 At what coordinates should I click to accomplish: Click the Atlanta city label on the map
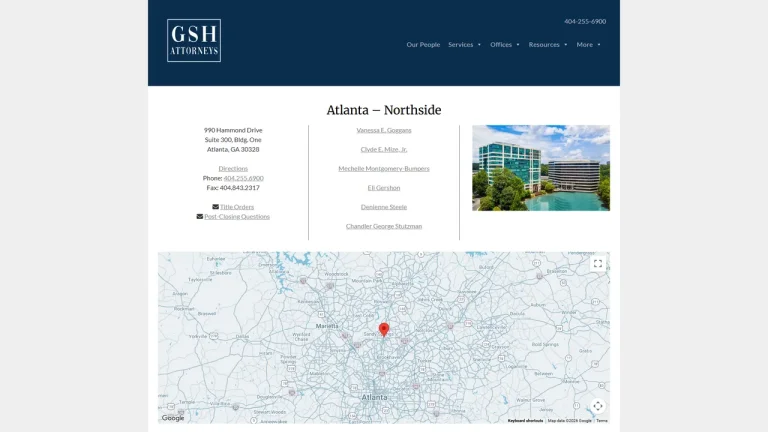tap(374, 397)
